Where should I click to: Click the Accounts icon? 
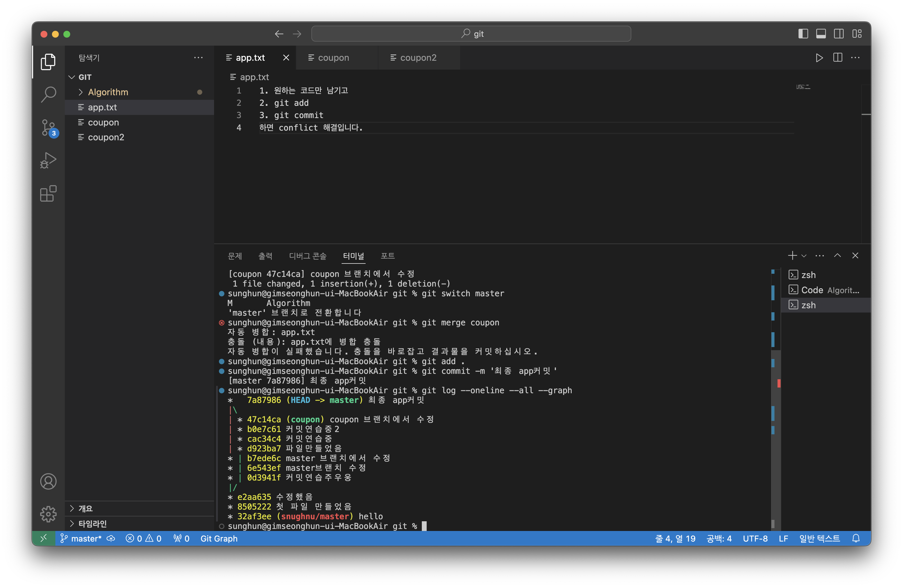tap(48, 481)
